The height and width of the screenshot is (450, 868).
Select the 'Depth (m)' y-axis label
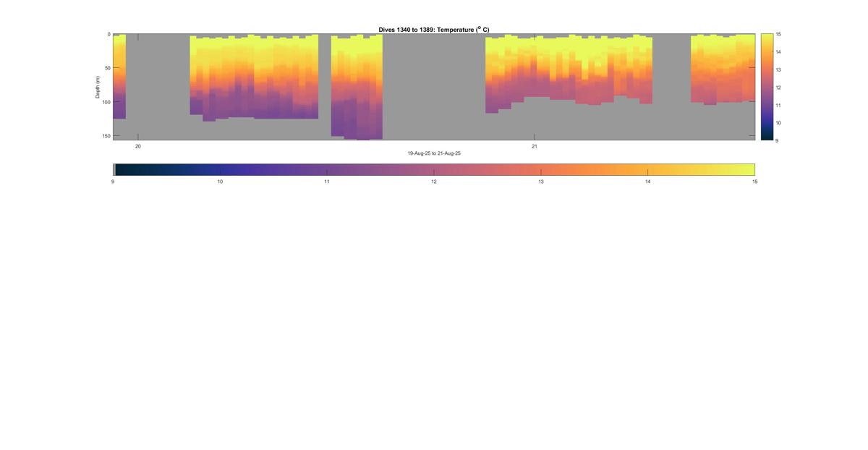(97, 87)
